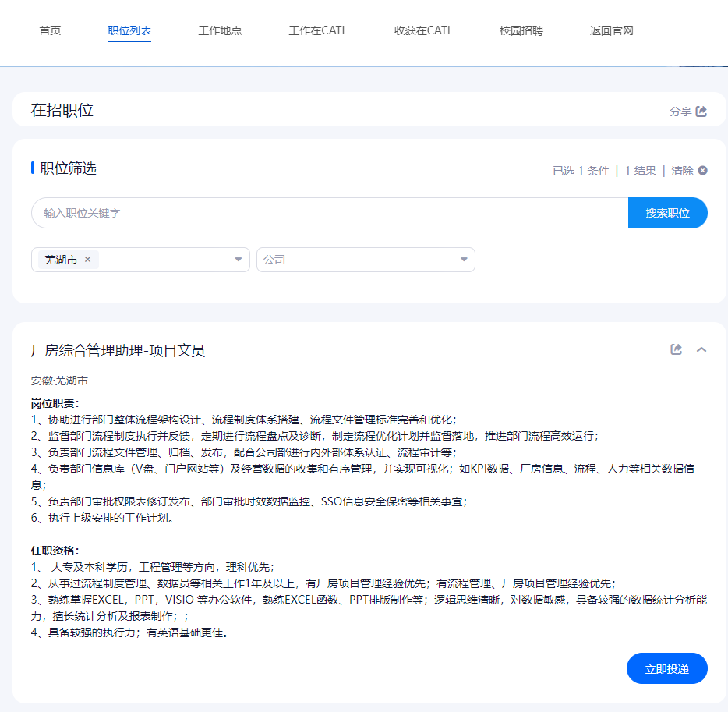This screenshot has width=728, height=712.
Task: Click the clear filters X icon beside 清除
Action: 702,171
